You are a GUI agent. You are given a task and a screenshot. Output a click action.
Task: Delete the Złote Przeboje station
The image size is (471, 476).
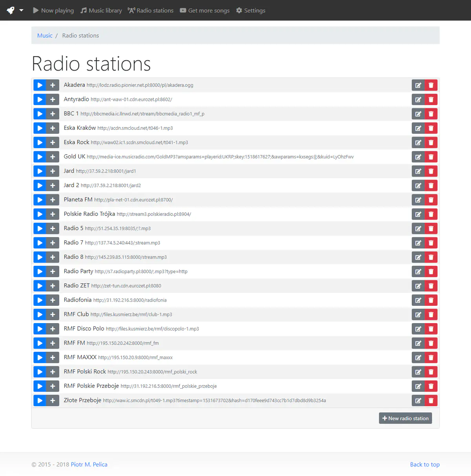431,401
